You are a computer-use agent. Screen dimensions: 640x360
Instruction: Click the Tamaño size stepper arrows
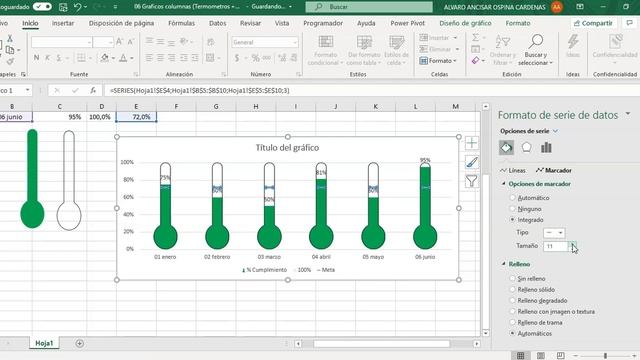[573, 246]
